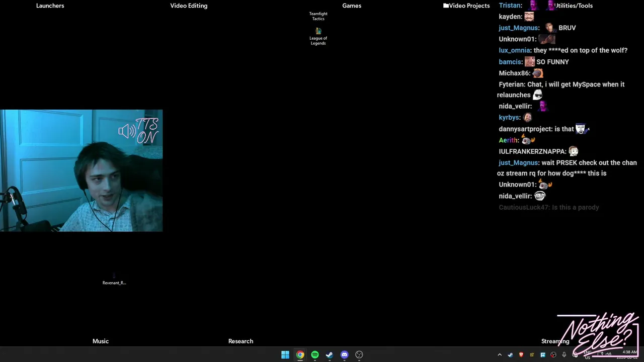This screenshot has width=644, height=362.
Task: Open the Windows Start menu
Action: click(x=285, y=355)
